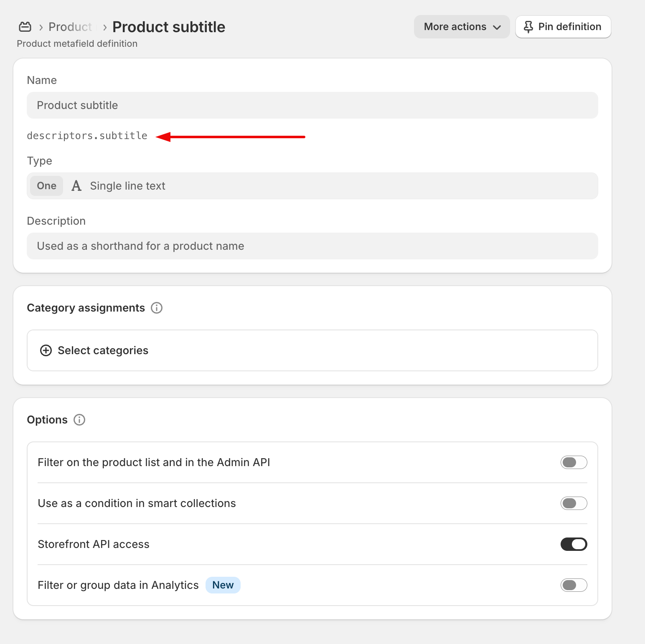Enable Use as condition in smart collections
This screenshot has width=645, height=644.
click(x=574, y=503)
